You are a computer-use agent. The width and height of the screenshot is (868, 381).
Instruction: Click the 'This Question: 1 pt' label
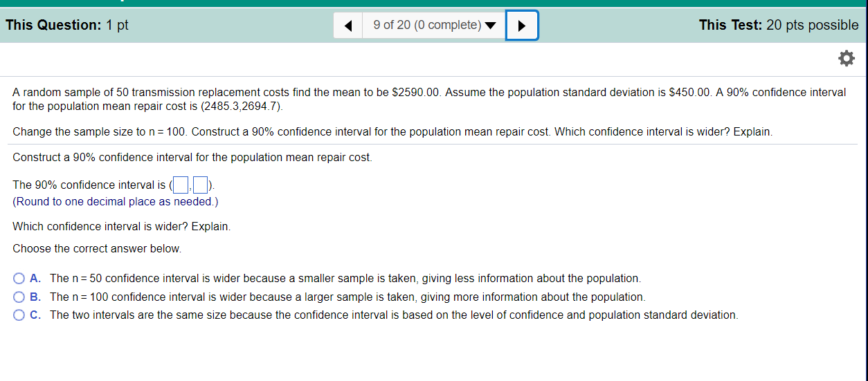point(67,26)
